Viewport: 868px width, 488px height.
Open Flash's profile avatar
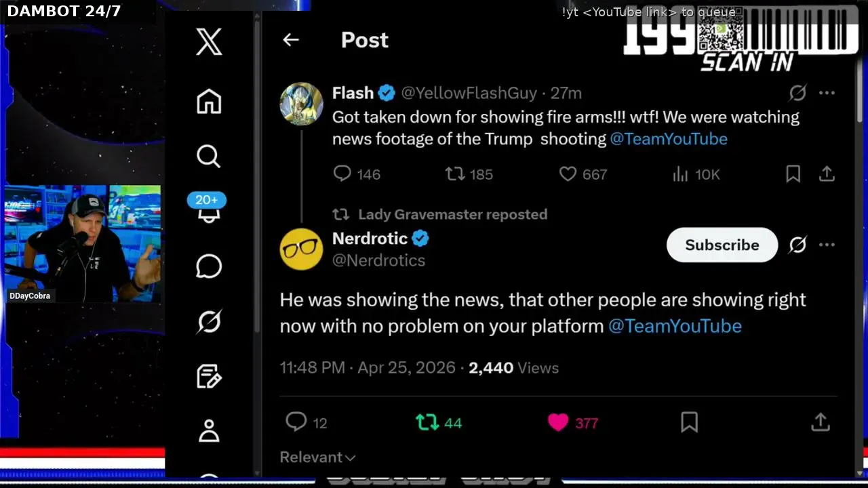coord(302,104)
